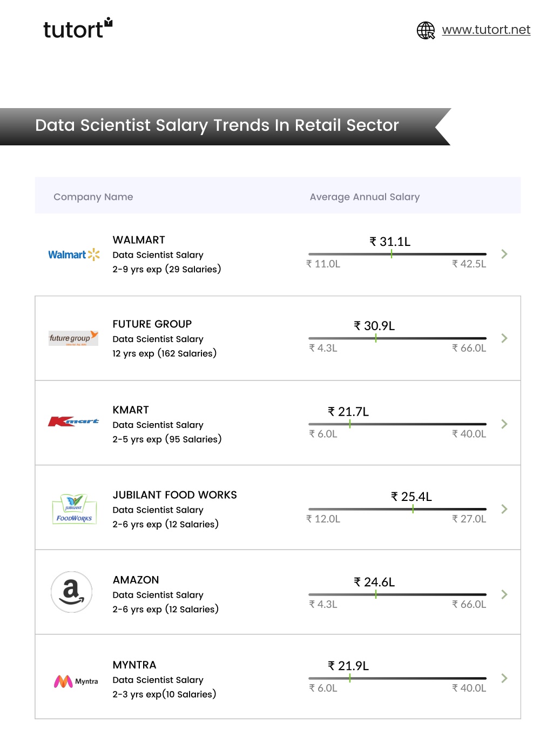This screenshot has width=553, height=756.
Task: Click the Myntra logo
Action: (76, 681)
